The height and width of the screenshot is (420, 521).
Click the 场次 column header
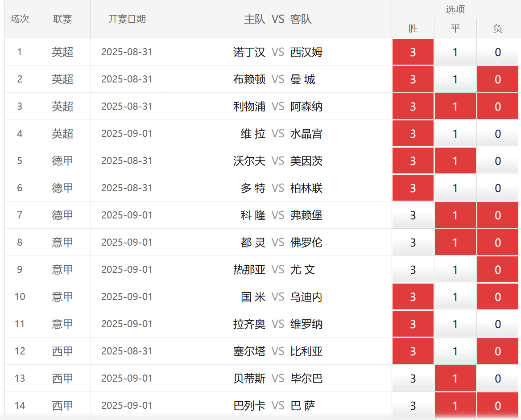[x=20, y=19]
